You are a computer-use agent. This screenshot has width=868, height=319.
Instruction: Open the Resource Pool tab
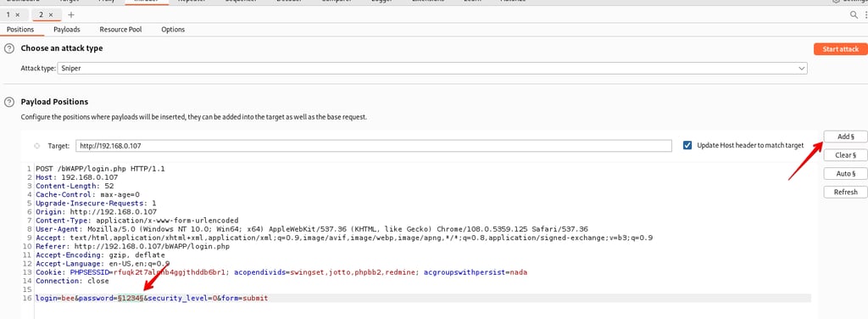tap(120, 30)
